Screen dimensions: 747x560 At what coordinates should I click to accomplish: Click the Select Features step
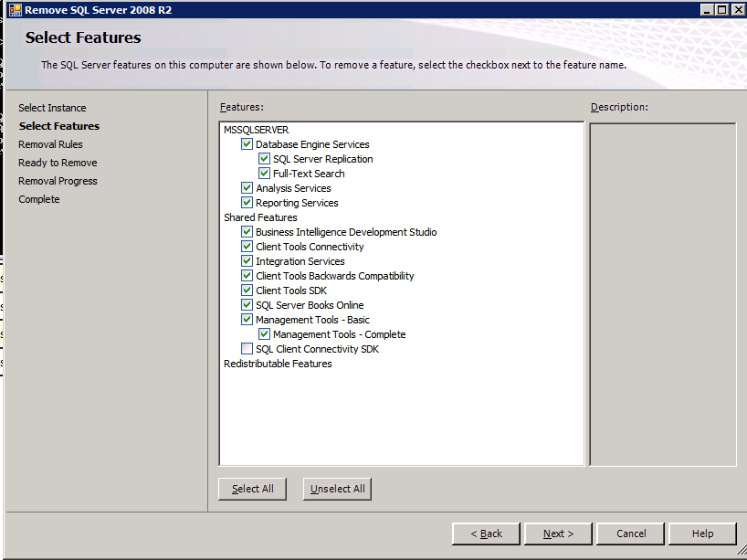[59, 126]
